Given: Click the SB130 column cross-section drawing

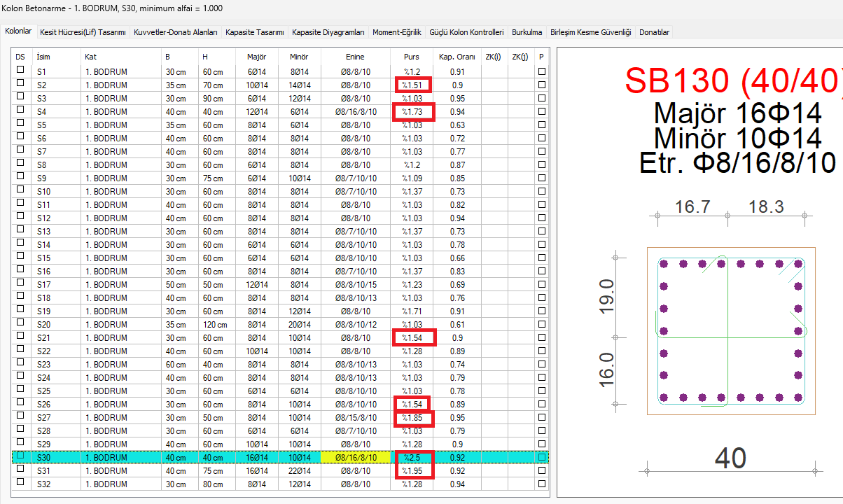Looking at the screenshot, I should click(x=731, y=331).
